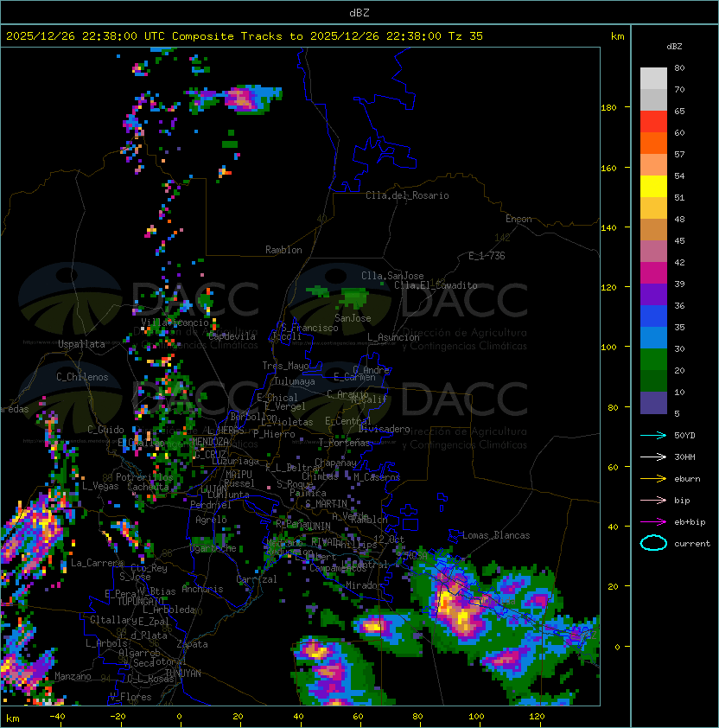
Task: Click the 'dBZ' heading above the color scale
Action: point(674,47)
